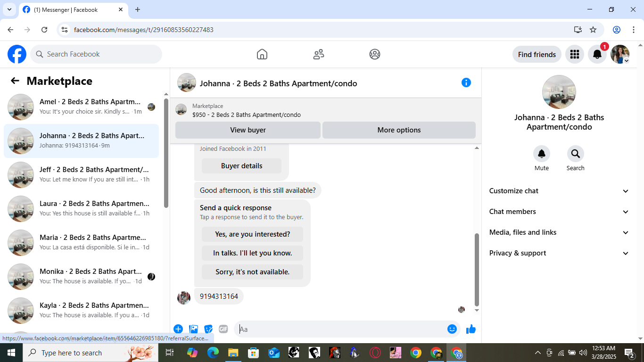This screenshot has height=362, width=644.
Task: Expand the Privacy & support section
Action: coord(559,253)
